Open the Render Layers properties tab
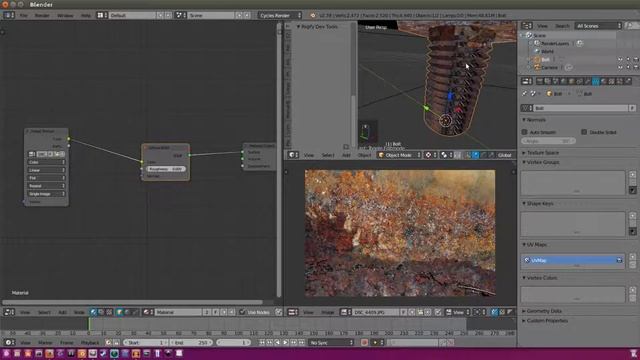640x360 pixels. [548, 81]
